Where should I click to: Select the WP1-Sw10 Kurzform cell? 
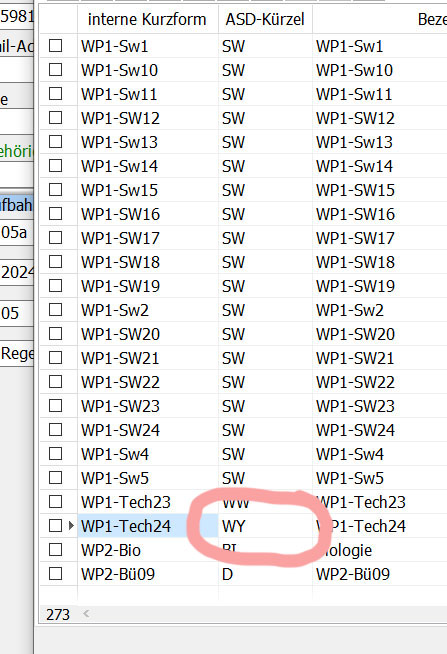pyautogui.click(x=148, y=70)
